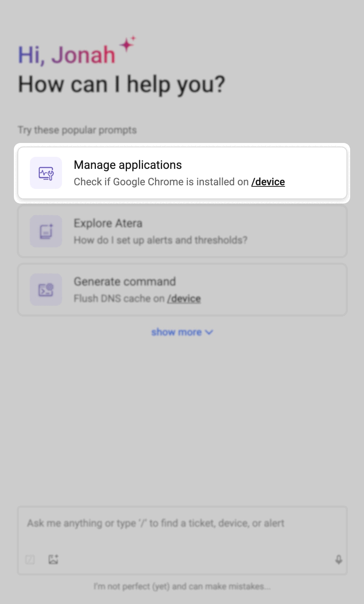
Task: Select 'How do I set up alerts' prompt text
Action: [160, 240]
